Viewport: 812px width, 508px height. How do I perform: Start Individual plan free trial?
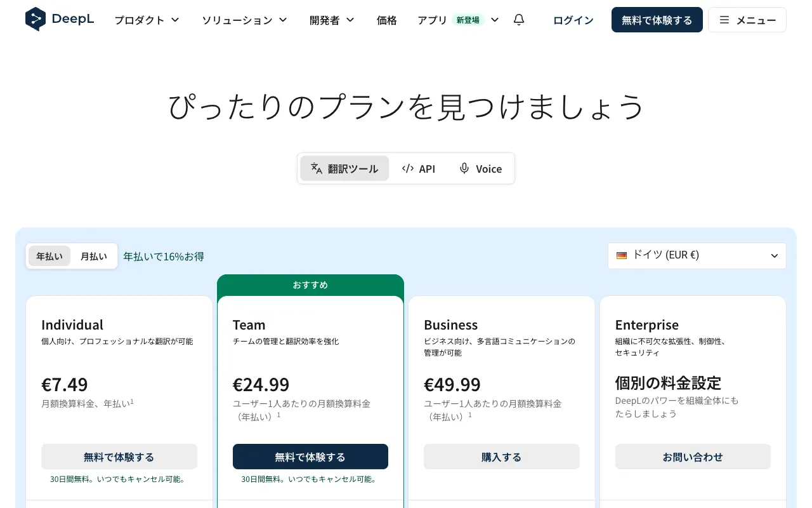tap(119, 457)
